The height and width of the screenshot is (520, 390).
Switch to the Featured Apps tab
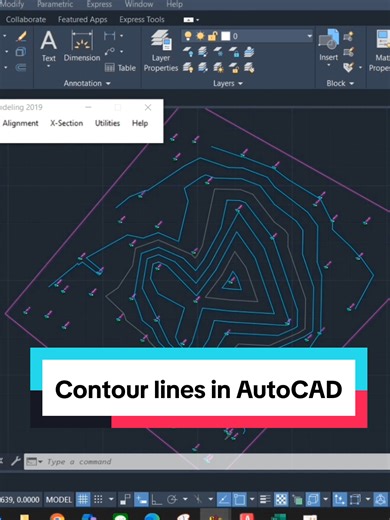(83, 20)
